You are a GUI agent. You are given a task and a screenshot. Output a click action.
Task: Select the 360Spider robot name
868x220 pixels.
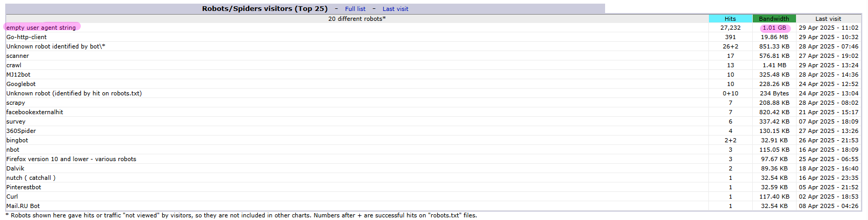pos(21,131)
